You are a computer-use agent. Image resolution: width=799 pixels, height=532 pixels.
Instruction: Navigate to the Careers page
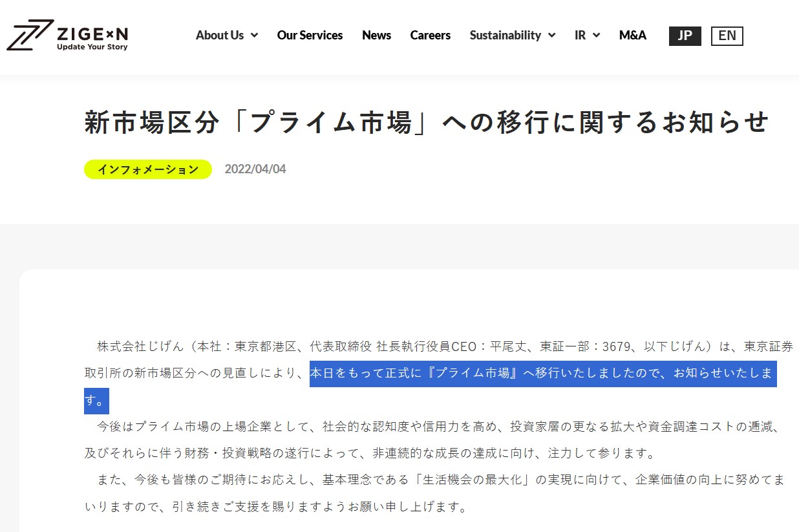(430, 36)
